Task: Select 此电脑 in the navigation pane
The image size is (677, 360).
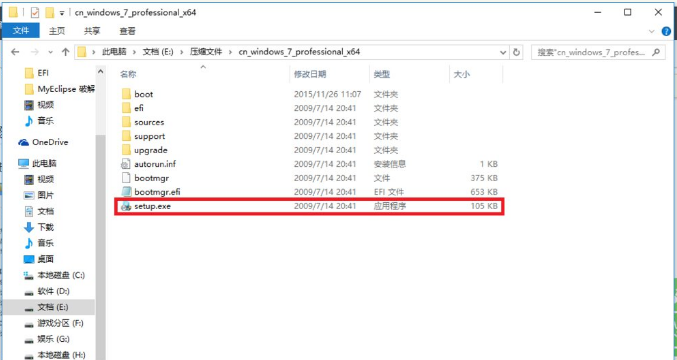Action: point(38,163)
